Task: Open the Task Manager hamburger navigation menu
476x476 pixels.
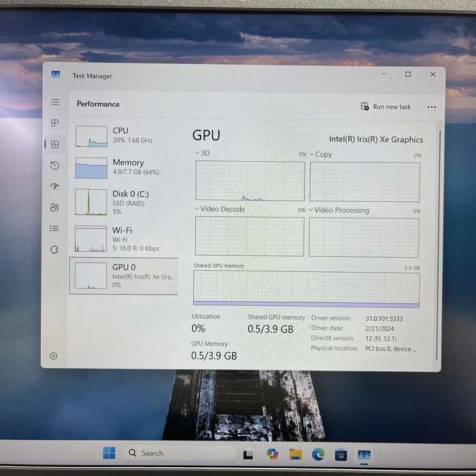Action: pos(55,102)
